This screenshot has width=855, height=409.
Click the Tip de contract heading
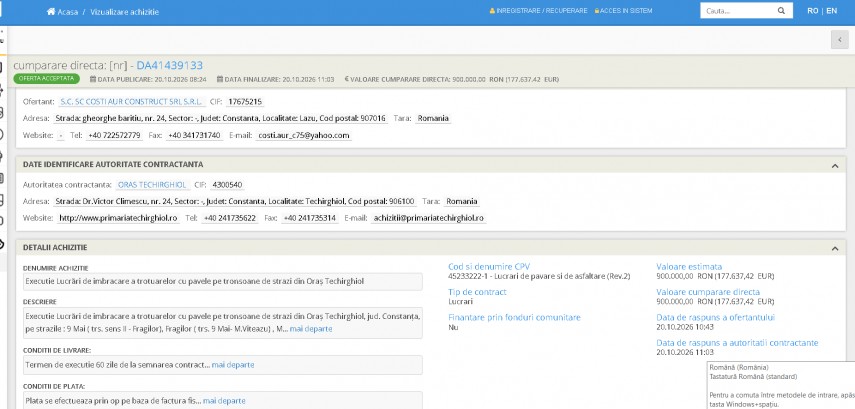tap(477, 292)
